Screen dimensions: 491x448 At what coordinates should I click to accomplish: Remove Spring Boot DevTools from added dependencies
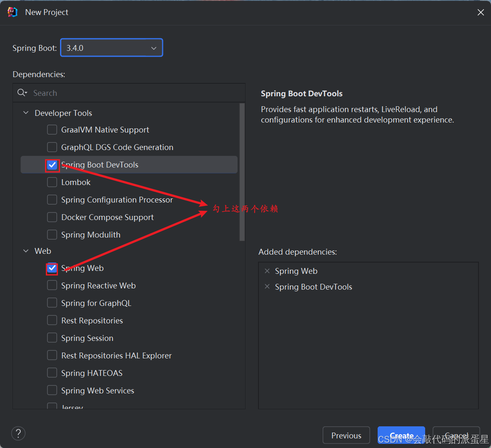click(267, 286)
